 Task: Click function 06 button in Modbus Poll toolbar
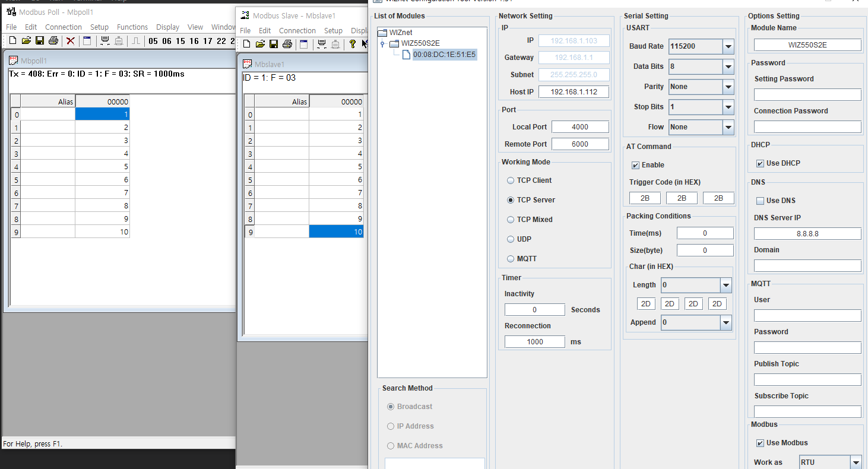pyautogui.click(x=167, y=41)
